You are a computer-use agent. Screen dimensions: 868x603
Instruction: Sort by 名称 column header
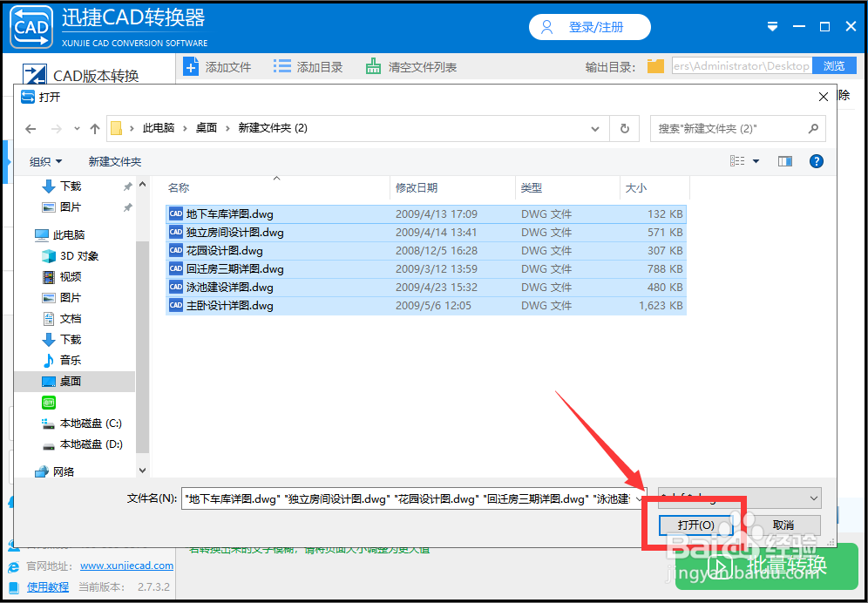(x=277, y=188)
